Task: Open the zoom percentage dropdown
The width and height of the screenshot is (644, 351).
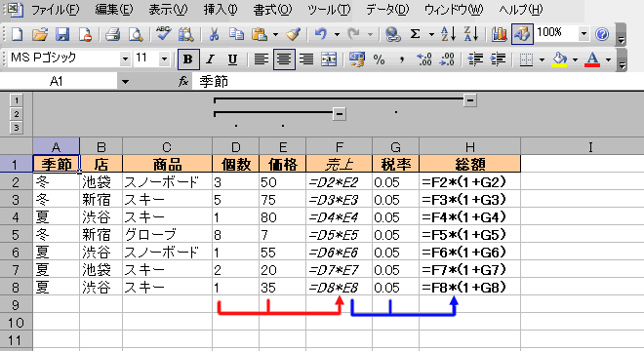Action: [584, 34]
